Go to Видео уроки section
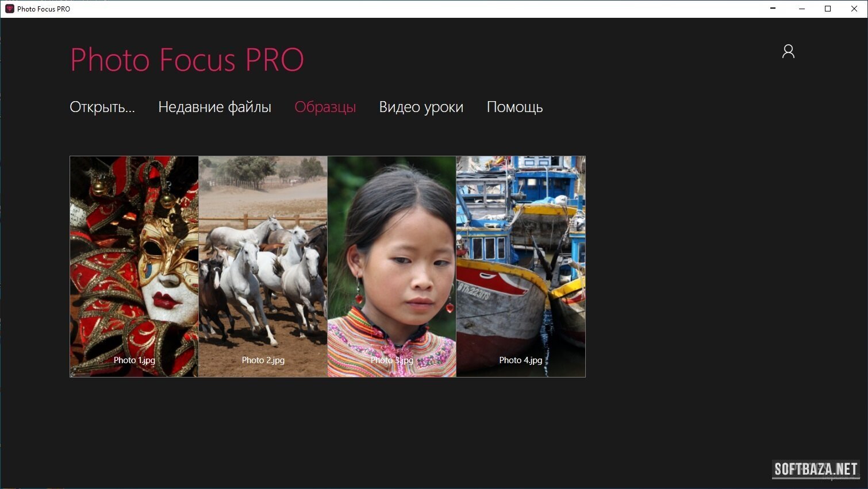Viewport: 868px width, 489px height. point(421,107)
